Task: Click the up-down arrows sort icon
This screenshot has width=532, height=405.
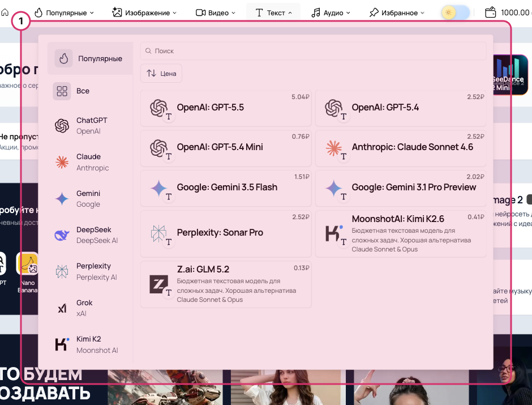Action: 151,73
